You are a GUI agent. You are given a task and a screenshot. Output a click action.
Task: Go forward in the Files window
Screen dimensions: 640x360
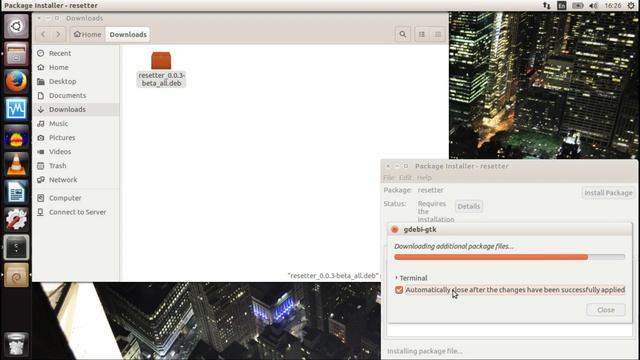coord(58,34)
